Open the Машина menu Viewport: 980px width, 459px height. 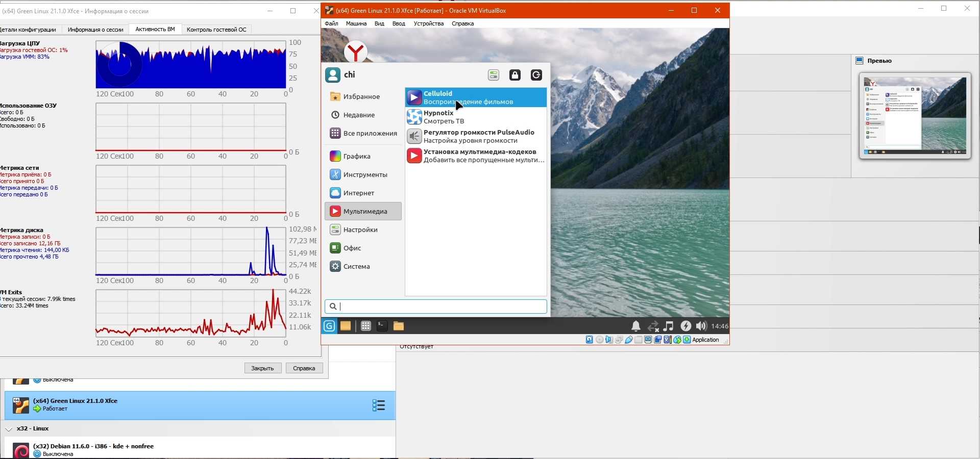(x=356, y=23)
